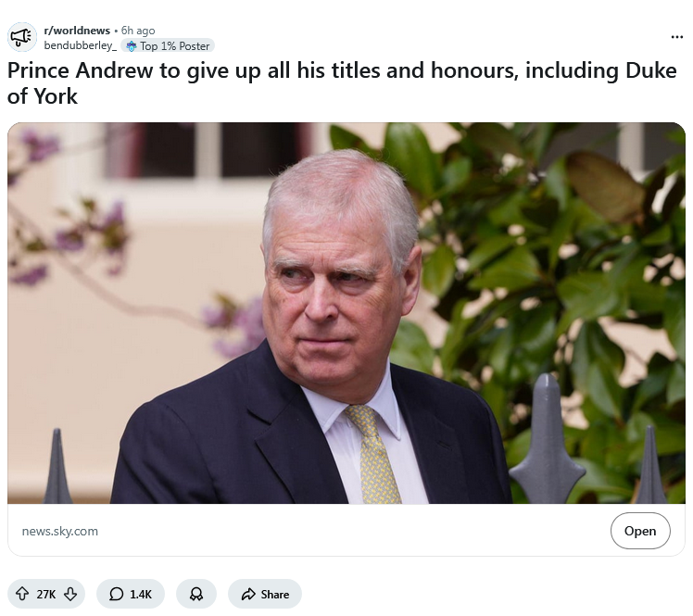This screenshot has width=693, height=616.
Task: Open the Prince Andrew post title
Action: pos(342,83)
